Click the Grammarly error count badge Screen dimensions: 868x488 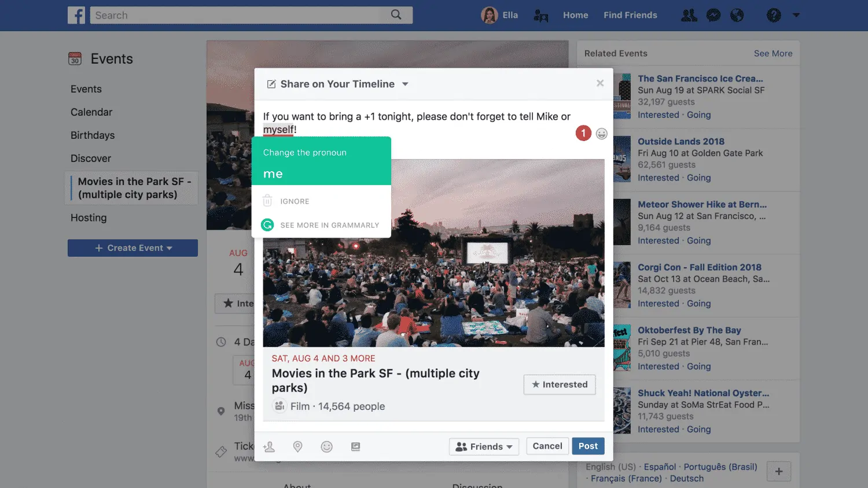tap(583, 134)
